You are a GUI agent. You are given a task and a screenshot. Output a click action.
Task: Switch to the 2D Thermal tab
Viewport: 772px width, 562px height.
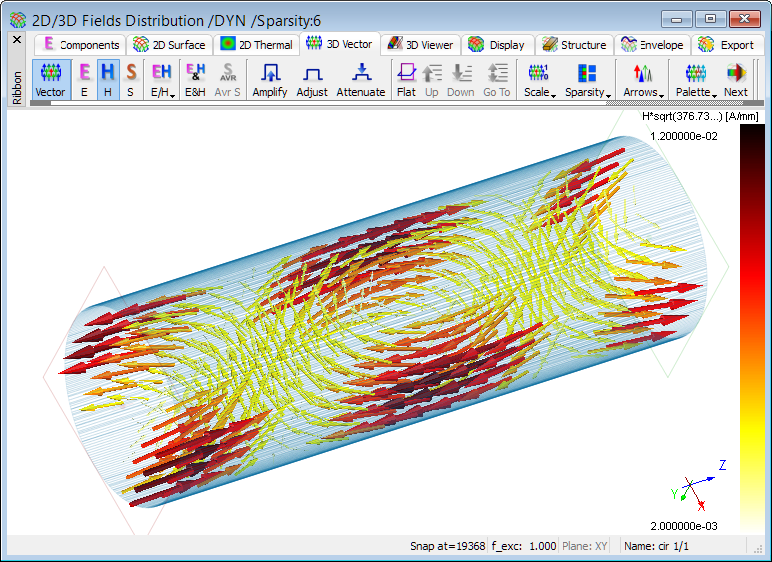[257, 45]
